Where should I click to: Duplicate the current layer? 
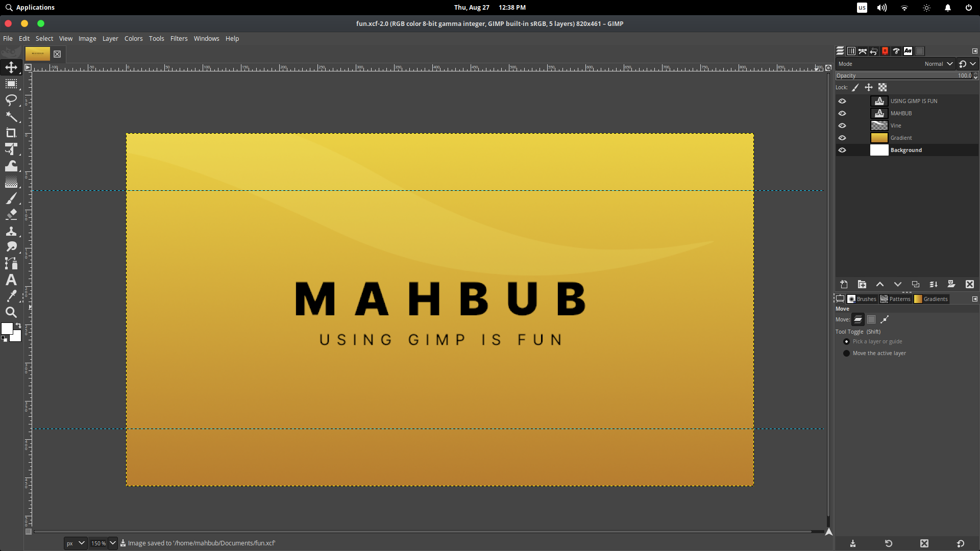[916, 284]
